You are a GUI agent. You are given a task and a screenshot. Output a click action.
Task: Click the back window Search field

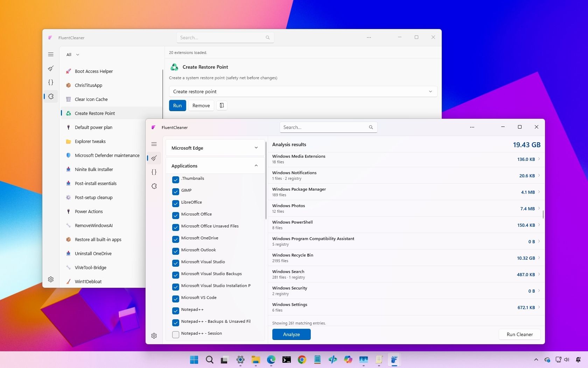[225, 38]
